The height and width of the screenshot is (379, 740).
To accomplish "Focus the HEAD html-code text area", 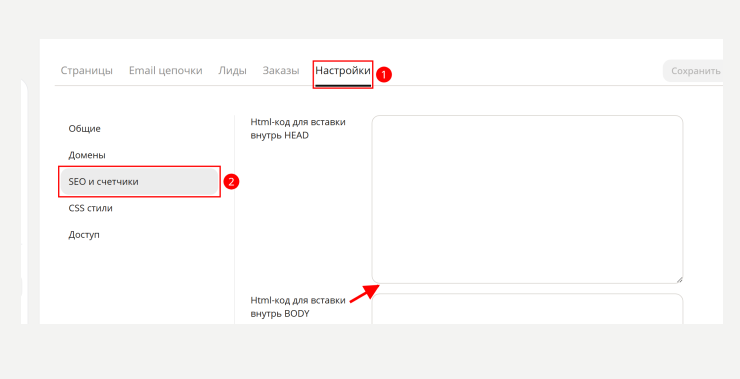I will (527, 199).
